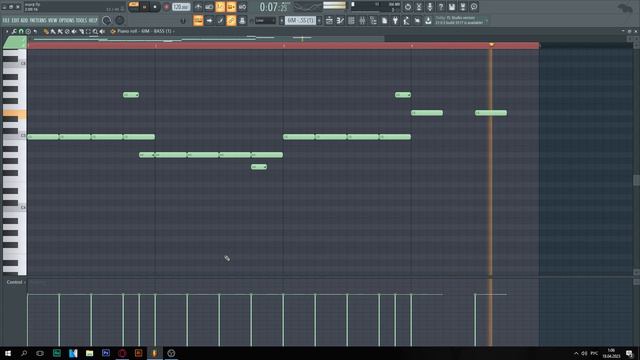Open the Piano roll view icon

pyautogui.click(x=340, y=20)
